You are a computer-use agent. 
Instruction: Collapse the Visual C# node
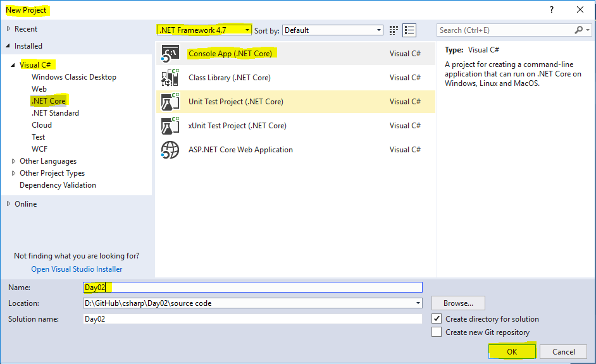pos(13,65)
